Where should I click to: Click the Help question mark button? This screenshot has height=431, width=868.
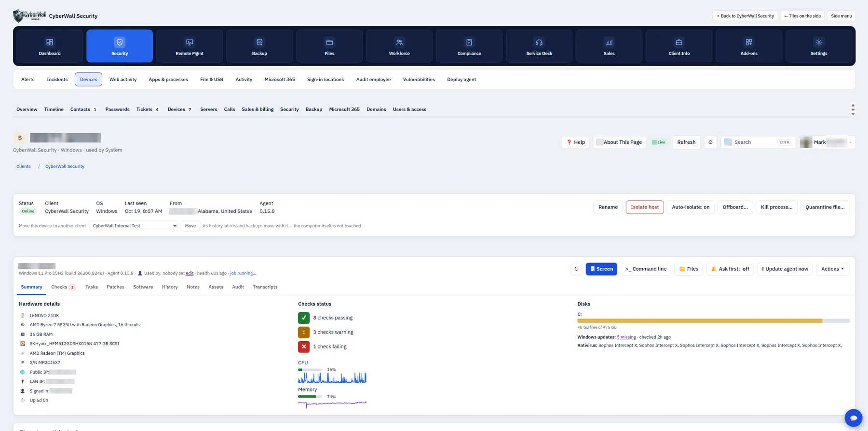click(x=575, y=142)
